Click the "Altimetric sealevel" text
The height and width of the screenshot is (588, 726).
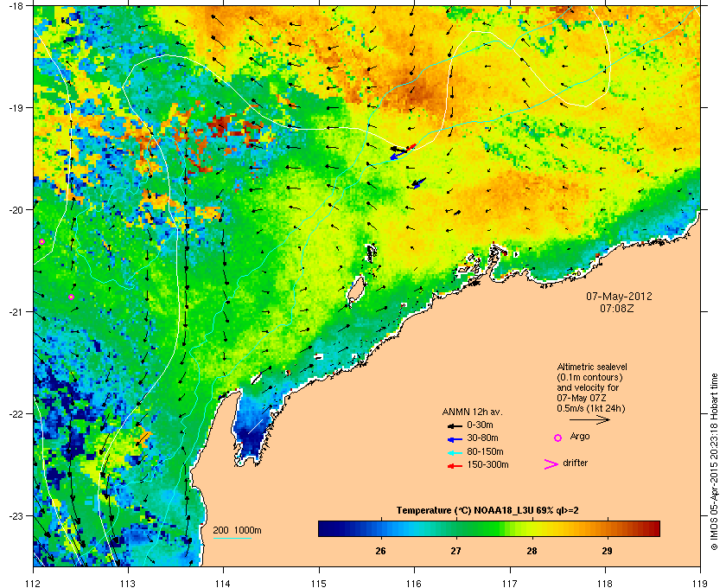592,367
